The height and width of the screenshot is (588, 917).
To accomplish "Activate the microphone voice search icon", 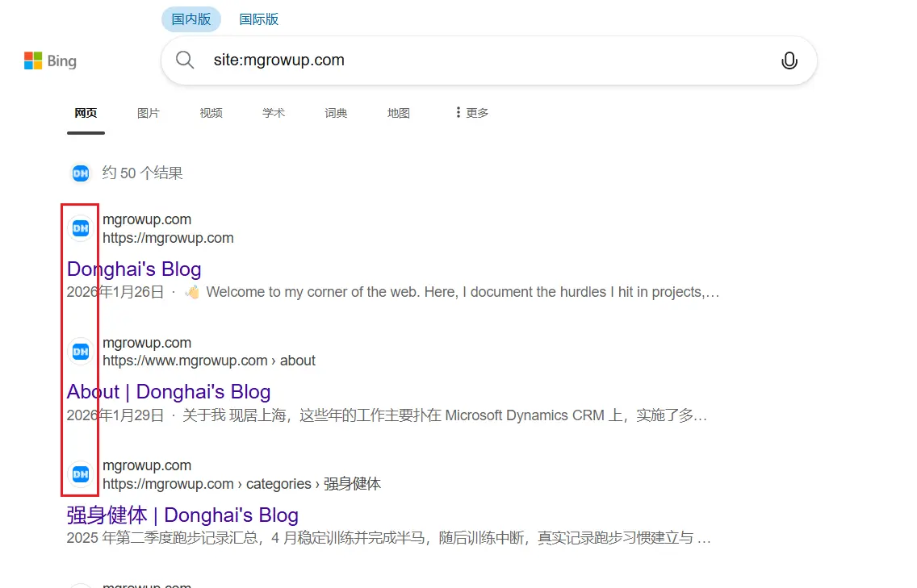I will pyautogui.click(x=789, y=60).
